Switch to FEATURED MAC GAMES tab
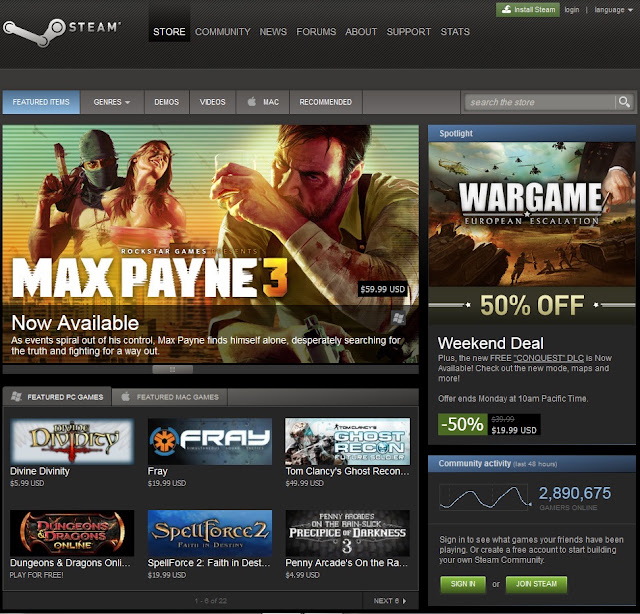This screenshot has height=614, width=640. pyautogui.click(x=170, y=397)
